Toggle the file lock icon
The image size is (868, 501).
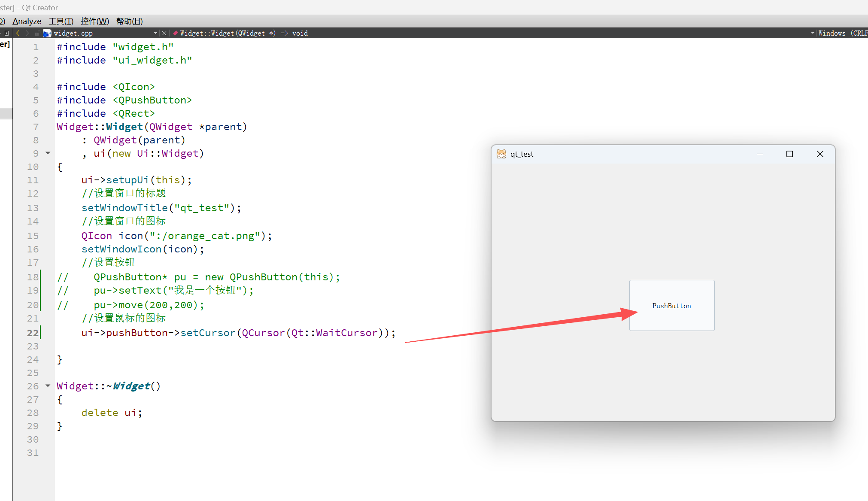37,33
